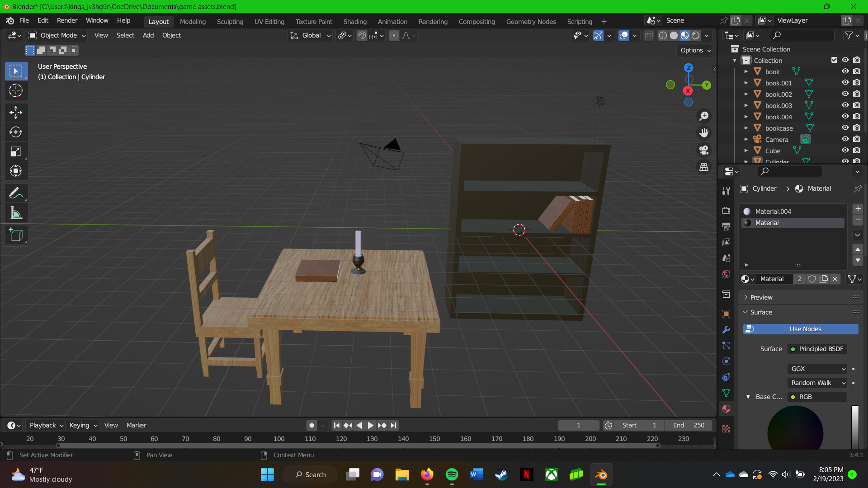The height and width of the screenshot is (488, 868).
Task: Open the Object Mode dropdown
Action: pos(57,35)
